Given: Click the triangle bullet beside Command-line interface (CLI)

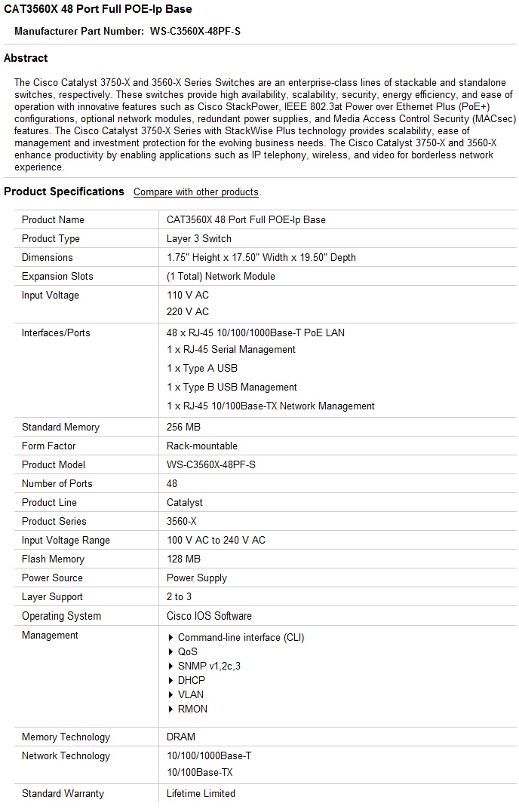Looking at the screenshot, I should (171, 638).
